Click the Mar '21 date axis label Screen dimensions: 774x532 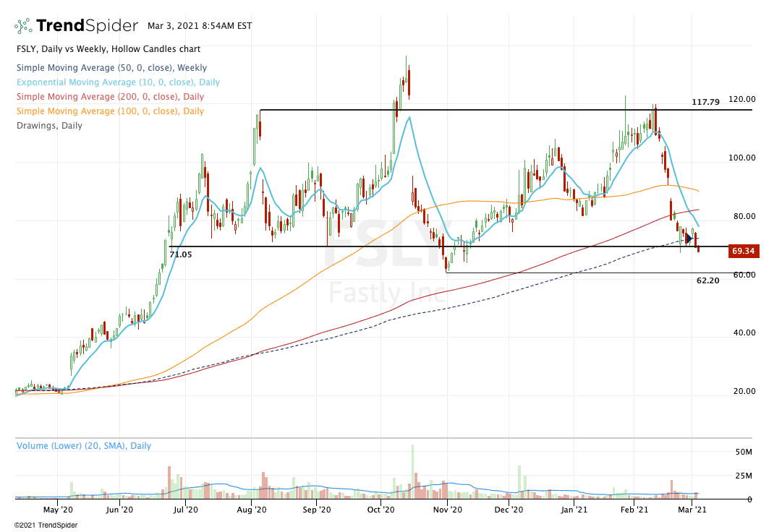click(692, 510)
